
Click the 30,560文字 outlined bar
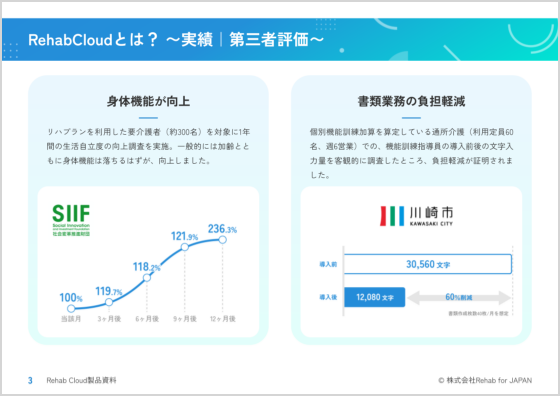[x=428, y=264]
